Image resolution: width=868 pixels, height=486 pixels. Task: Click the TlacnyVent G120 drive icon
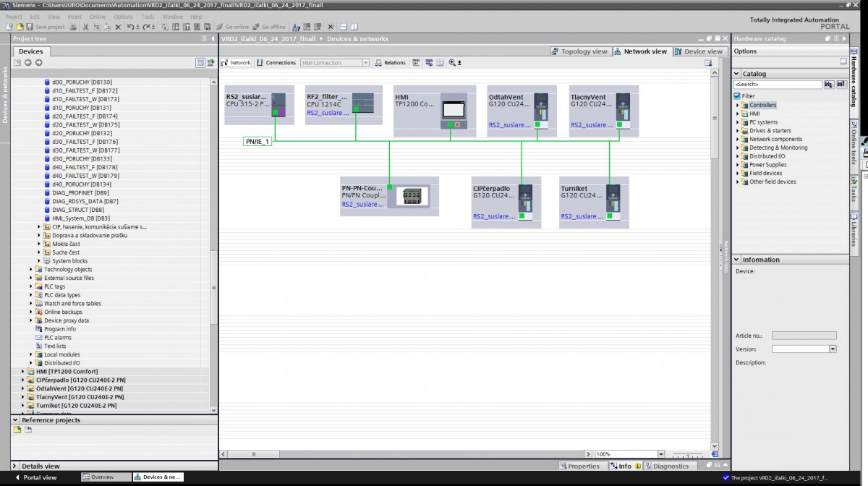point(623,111)
